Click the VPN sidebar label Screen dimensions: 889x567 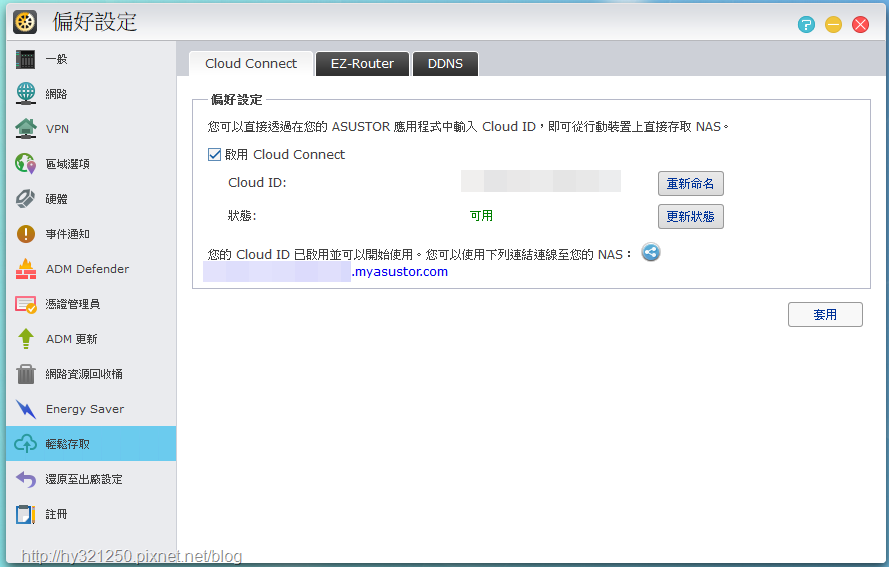[57, 129]
